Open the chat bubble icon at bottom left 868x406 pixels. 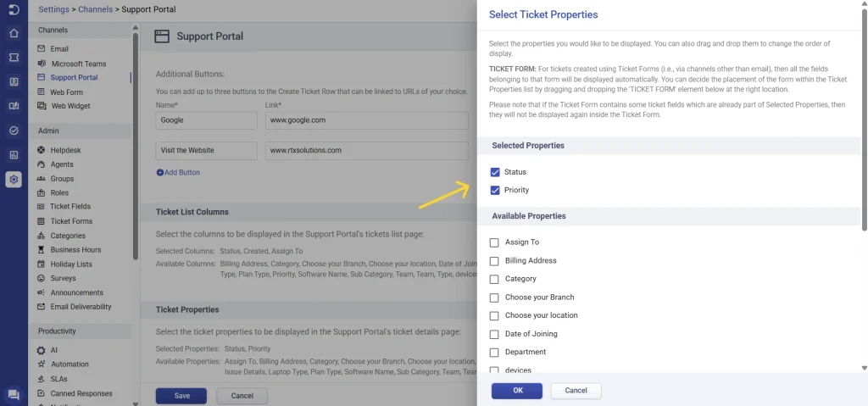click(14, 395)
